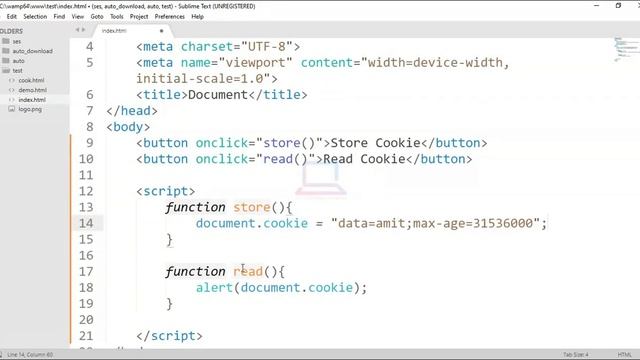Open the Preferences menu
The image size is (640, 360).
[169, 17]
